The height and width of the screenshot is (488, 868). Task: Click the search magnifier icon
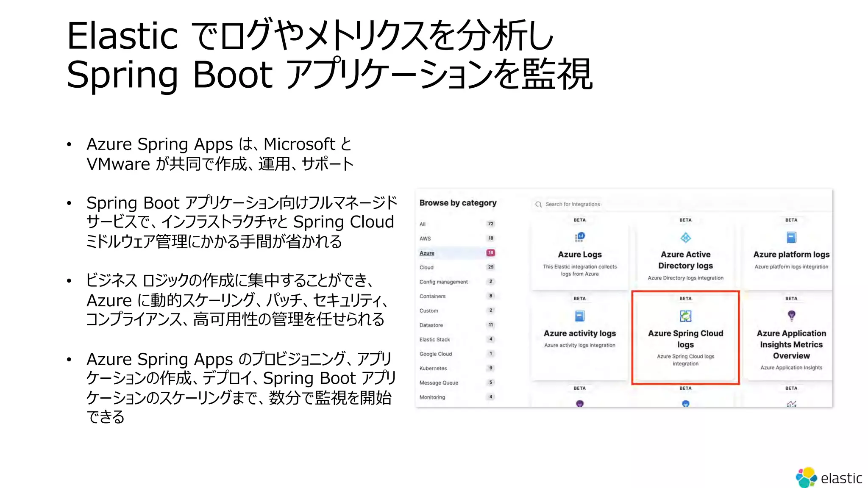point(538,204)
